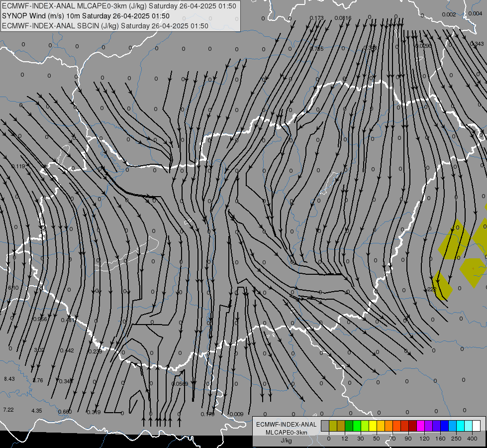Image resolution: width=487 pixels, height=448 pixels.
Task: Click the map value 8.43
Action: (9, 379)
